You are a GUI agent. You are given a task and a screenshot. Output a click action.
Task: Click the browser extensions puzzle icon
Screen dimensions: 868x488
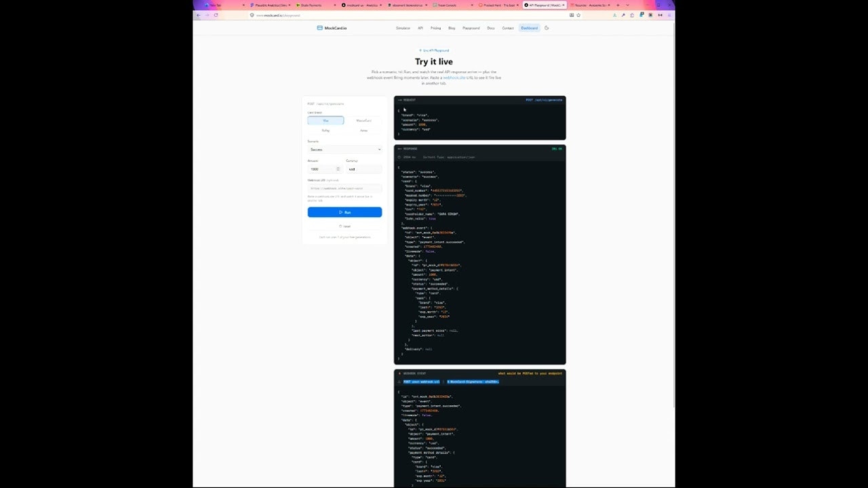(x=632, y=15)
